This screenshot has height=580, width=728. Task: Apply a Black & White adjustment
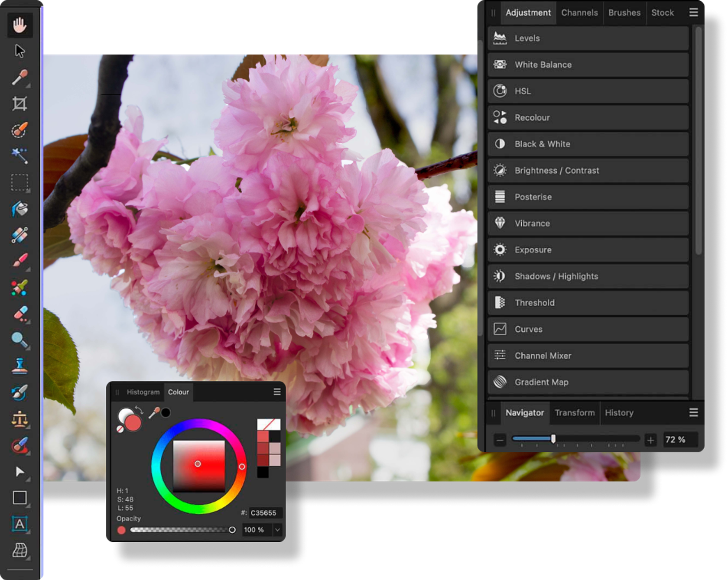tap(542, 144)
